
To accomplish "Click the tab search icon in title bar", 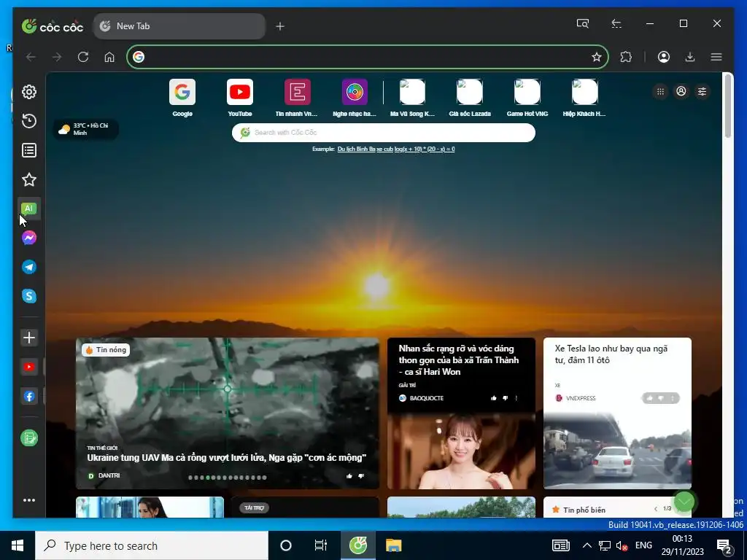I will (x=583, y=23).
